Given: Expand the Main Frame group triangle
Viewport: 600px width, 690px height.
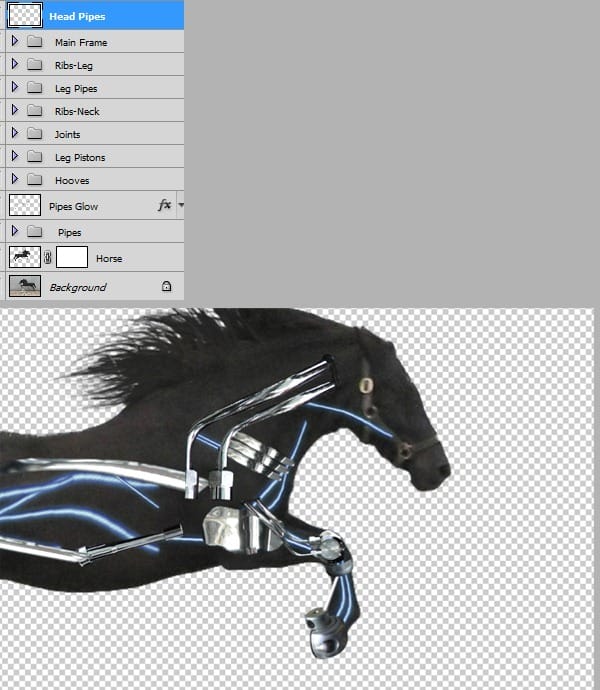Looking at the screenshot, I should pos(14,42).
